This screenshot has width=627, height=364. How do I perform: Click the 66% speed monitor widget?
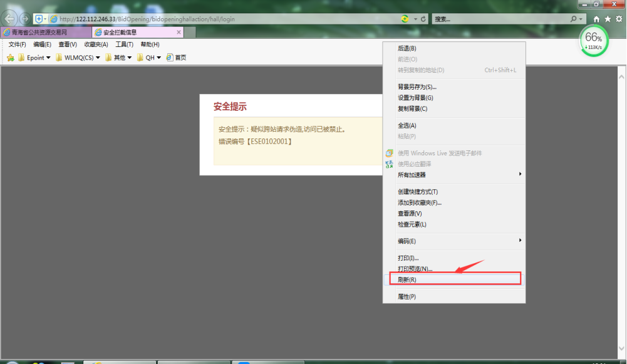tap(593, 41)
